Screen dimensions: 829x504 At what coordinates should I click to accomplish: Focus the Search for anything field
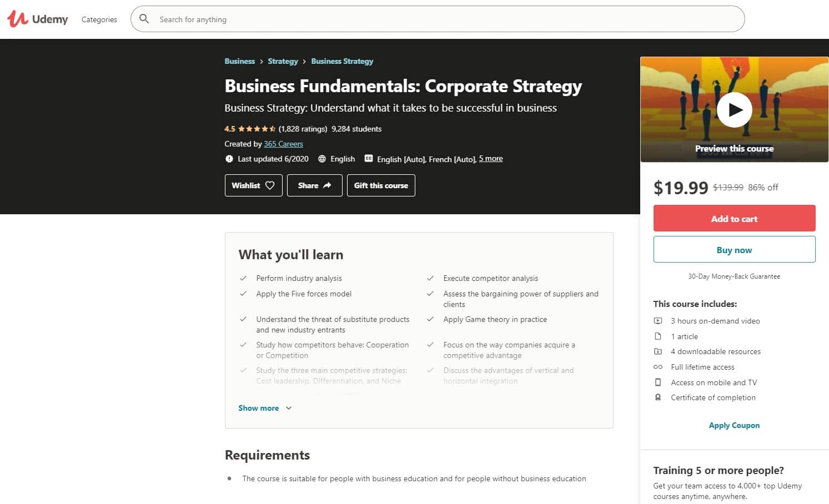pyautogui.click(x=438, y=19)
